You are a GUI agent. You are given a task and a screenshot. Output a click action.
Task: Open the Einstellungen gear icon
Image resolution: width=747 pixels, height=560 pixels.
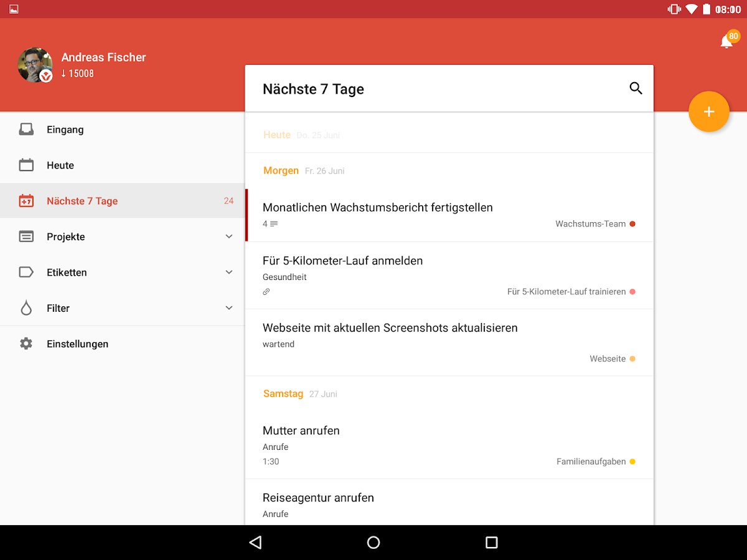click(x=26, y=343)
